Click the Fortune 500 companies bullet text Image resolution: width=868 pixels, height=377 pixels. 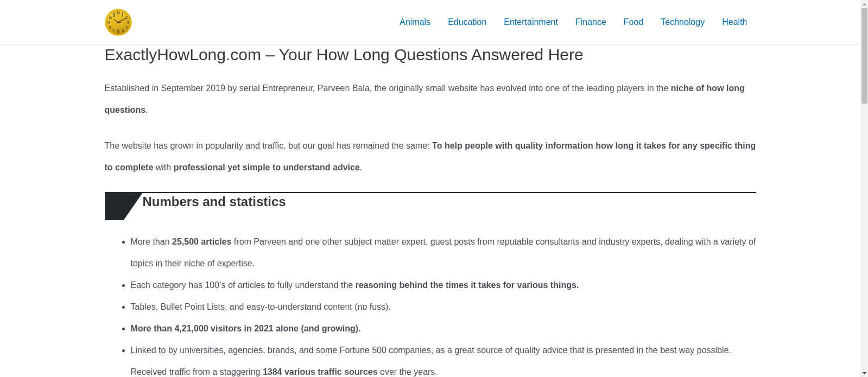pos(430,350)
